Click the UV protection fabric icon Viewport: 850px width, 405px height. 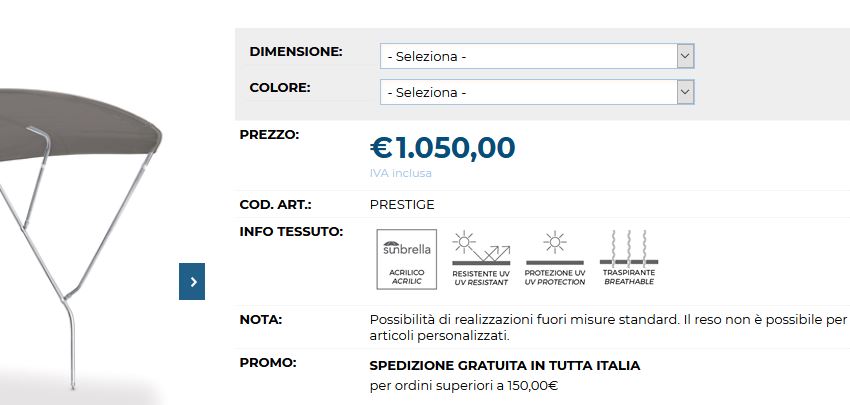554,259
